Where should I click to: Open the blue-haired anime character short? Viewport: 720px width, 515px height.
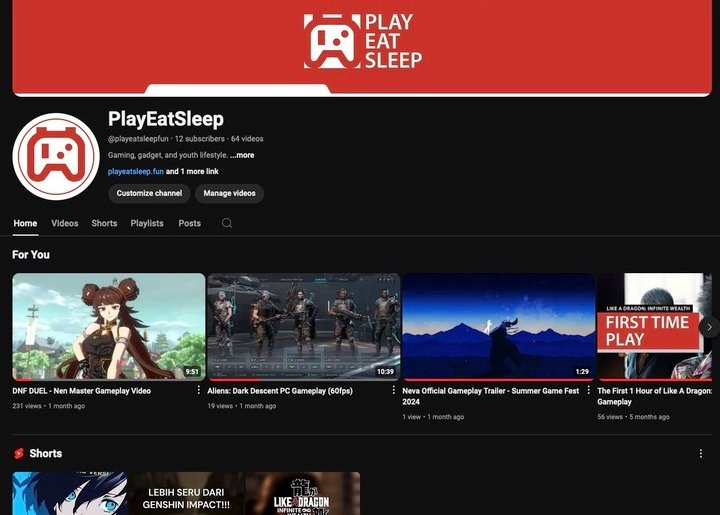pyautogui.click(x=70, y=493)
